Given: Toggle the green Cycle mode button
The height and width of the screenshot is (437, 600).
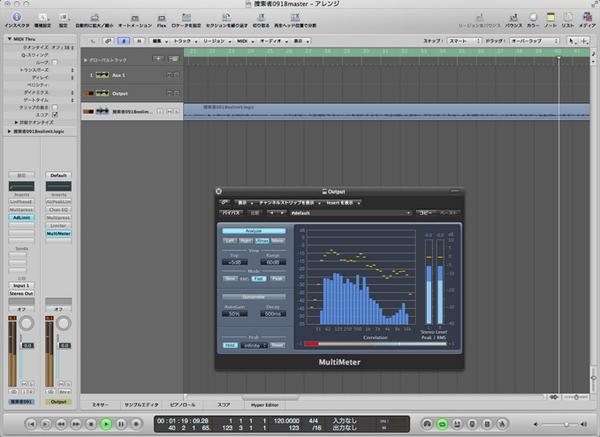Looking at the screenshot, I should (442, 424).
